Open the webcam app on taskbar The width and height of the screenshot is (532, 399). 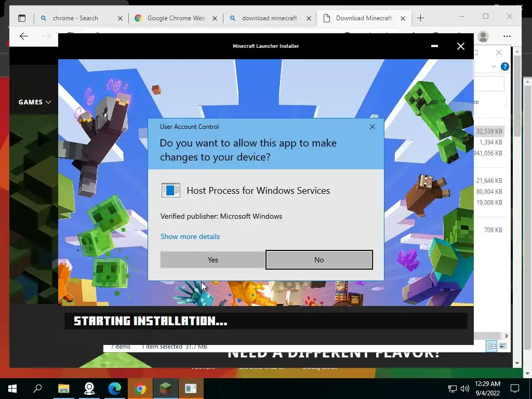coord(89,389)
